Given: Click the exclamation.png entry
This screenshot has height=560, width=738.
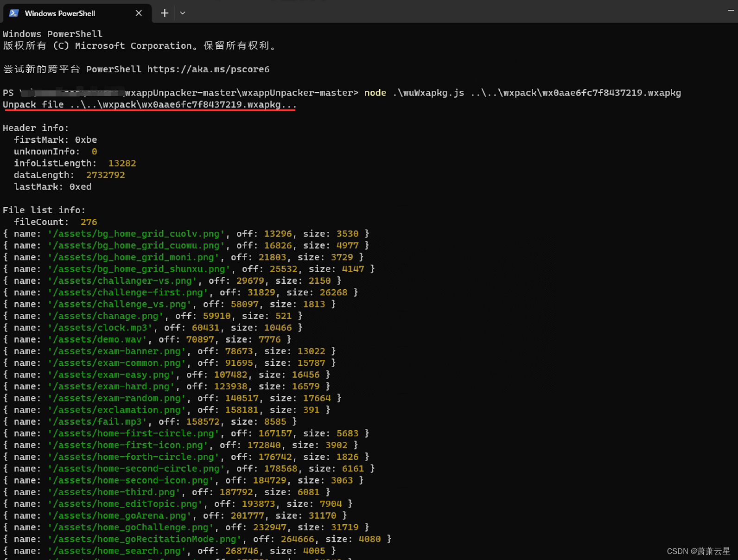Looking at the screenshot, I should click(166, 410).
